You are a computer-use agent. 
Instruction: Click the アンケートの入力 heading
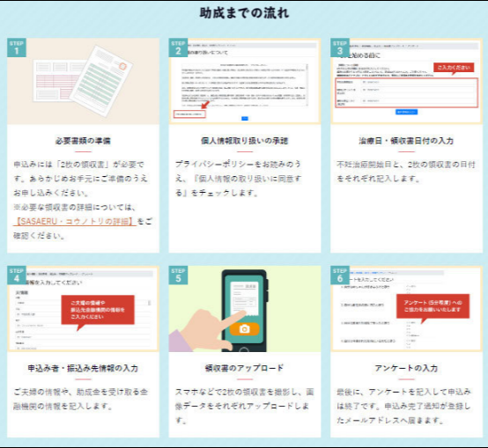pyautogui.click(x=406, y=368)
